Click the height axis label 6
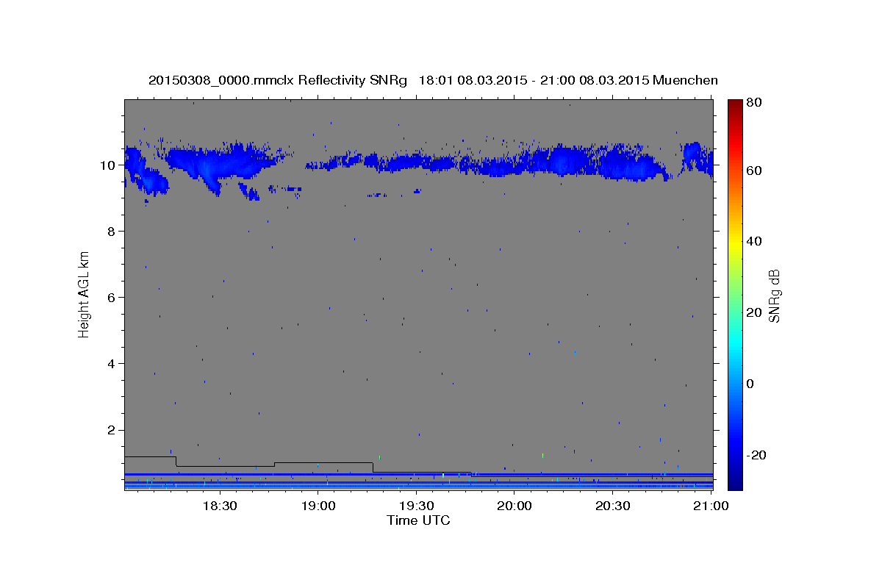The height and width of the screenshot is (588, 882). click(112, 298)
